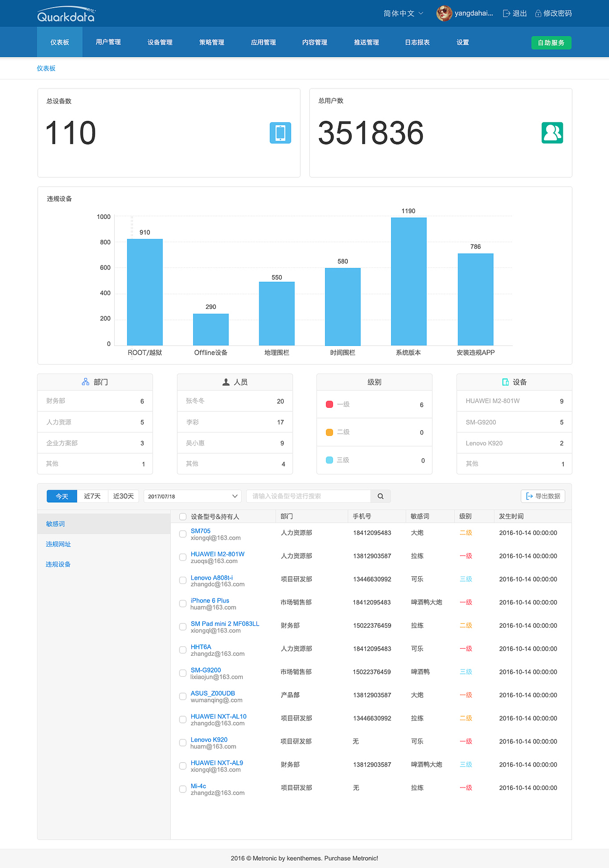Screen dimensions: 609x868
Task: Check the HHT6A row checkbox
Action: [183, 650]
